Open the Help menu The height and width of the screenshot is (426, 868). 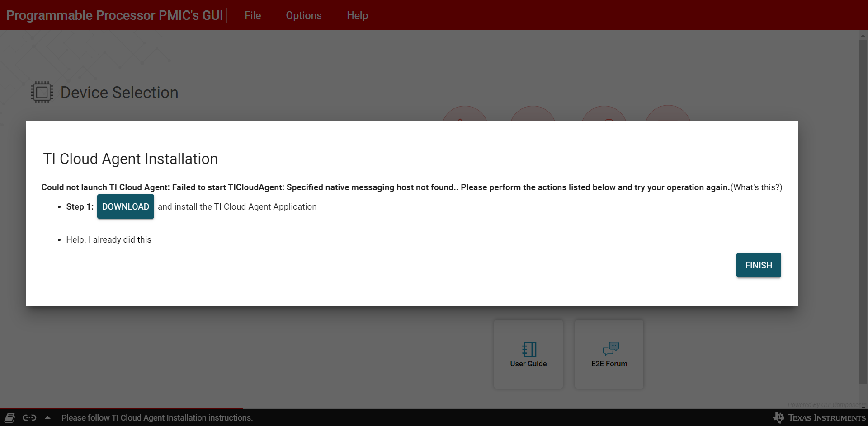pyautogui.click(x=357, y=15)
